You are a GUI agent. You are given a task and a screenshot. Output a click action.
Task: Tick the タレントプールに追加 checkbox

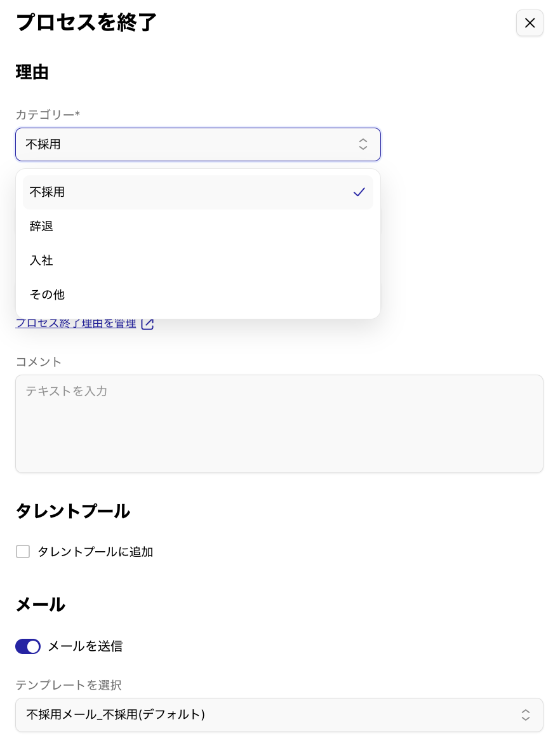pos(23,552)
